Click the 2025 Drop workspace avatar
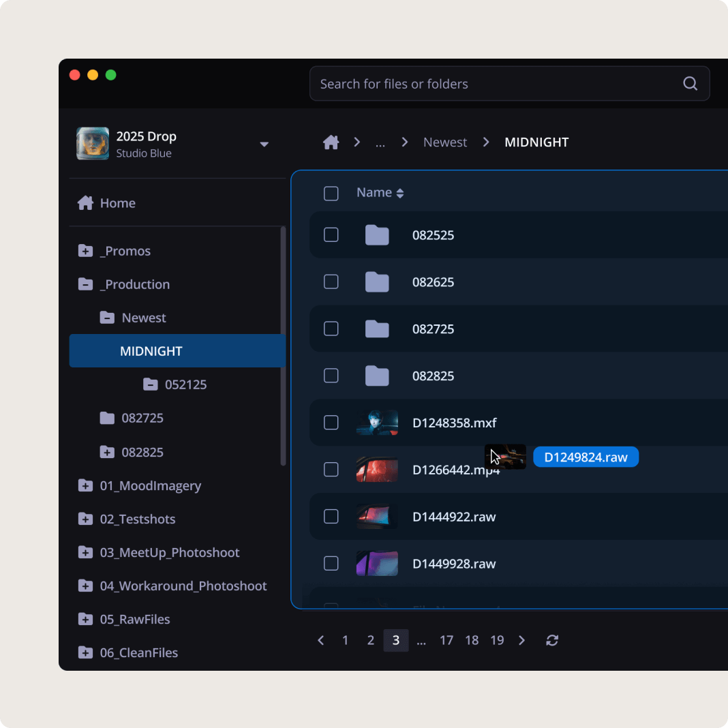The width and height of the screenshot is (728, 728). 93,144
